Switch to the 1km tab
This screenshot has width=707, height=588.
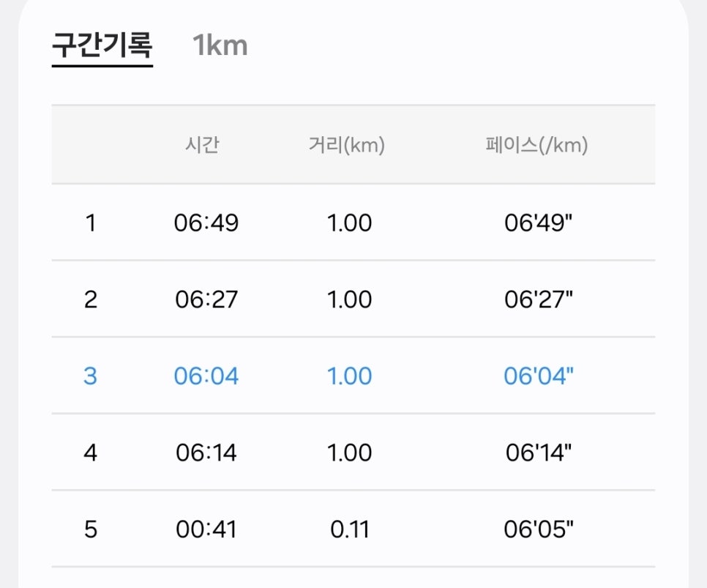[x=220, y=45]
